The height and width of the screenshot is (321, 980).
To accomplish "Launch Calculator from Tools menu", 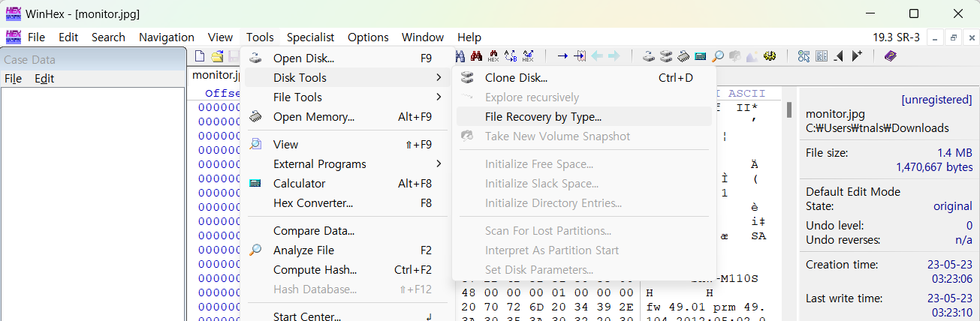I will (347, 184).
